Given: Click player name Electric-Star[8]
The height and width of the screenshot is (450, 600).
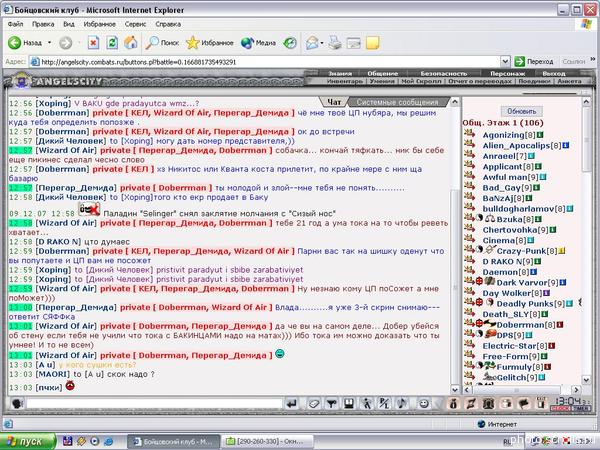Looking at the screenshot, I should click(515, 346).
